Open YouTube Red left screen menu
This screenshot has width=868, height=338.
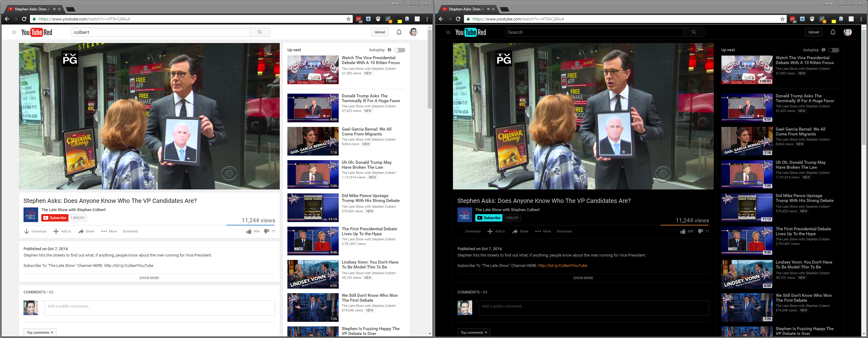(13, 32)
